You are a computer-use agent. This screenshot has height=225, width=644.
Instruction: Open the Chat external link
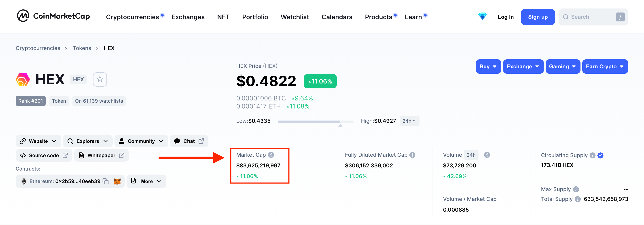click(x=189, y=141)
